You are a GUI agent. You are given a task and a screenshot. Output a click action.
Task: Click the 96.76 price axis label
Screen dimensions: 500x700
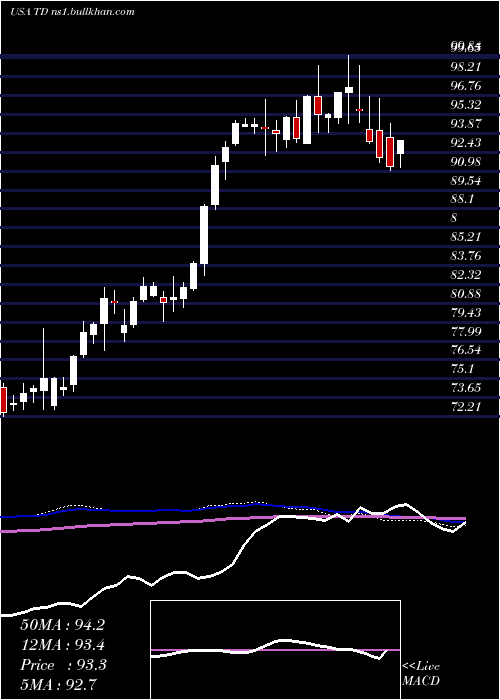click(466, 86)
